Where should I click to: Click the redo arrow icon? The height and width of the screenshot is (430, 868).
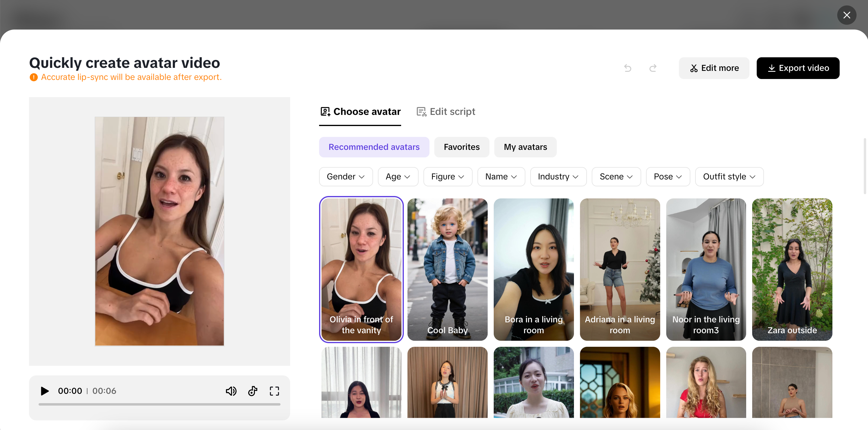(653, 68)
